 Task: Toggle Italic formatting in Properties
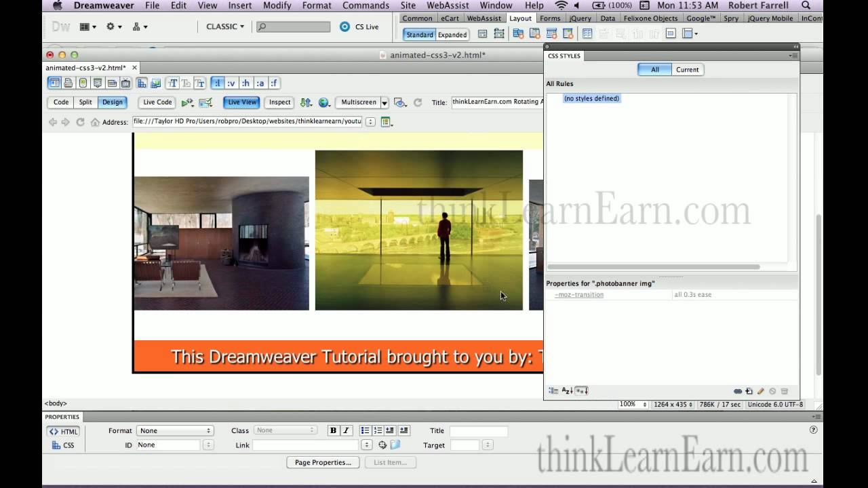coord(346,430)
